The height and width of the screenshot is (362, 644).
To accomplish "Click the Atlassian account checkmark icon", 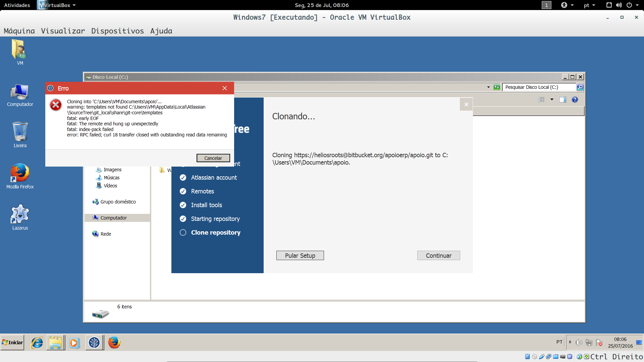I will (183, 178).
